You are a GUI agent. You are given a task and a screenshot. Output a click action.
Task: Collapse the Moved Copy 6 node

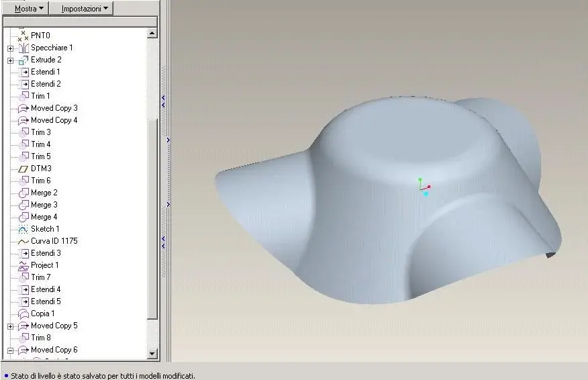coord(11,350)
